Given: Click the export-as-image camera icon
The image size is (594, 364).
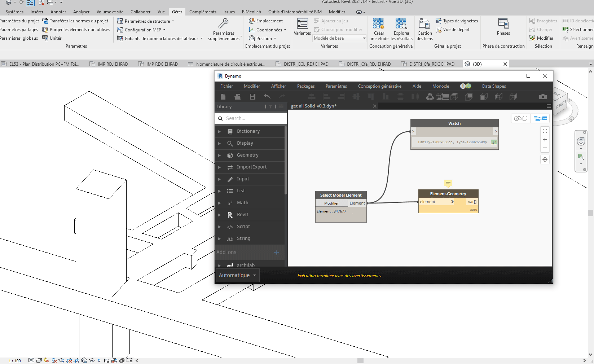Looking at the screenshot, I should pos(542,97).
